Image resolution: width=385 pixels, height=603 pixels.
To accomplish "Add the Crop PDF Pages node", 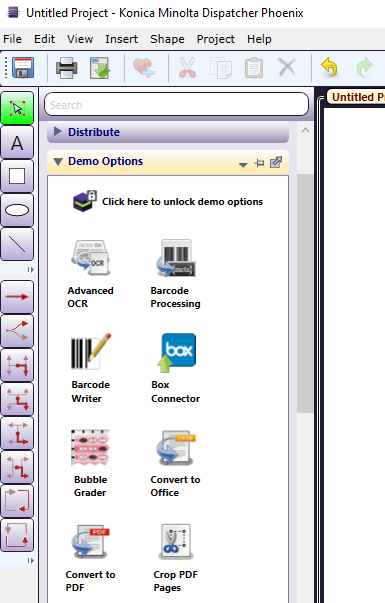I will (x=175, y=558).
